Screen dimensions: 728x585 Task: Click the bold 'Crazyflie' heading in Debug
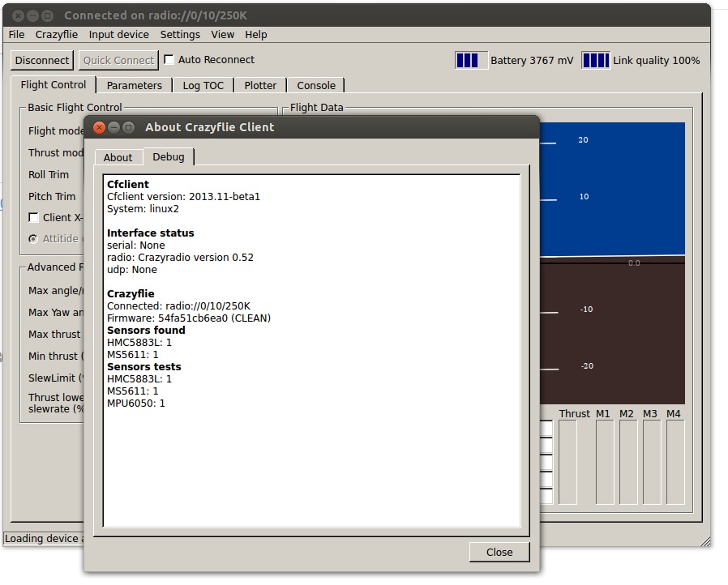click(x=131, y=293)
